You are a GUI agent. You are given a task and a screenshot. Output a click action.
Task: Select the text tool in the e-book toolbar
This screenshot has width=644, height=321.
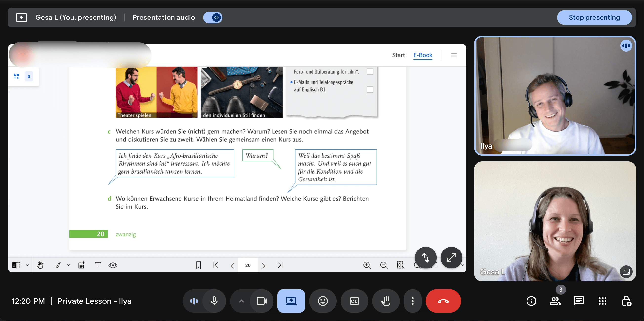98,265
